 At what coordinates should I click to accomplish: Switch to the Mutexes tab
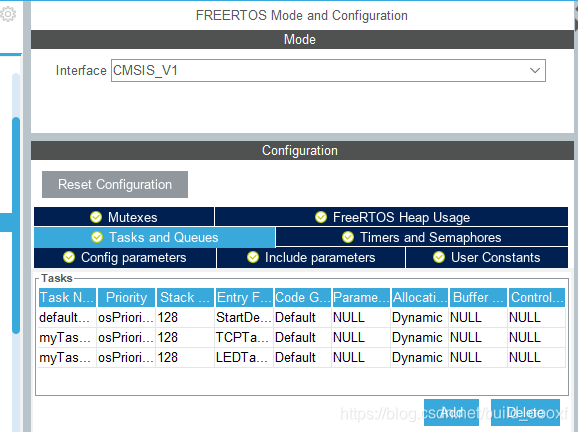tap(124, 217)
